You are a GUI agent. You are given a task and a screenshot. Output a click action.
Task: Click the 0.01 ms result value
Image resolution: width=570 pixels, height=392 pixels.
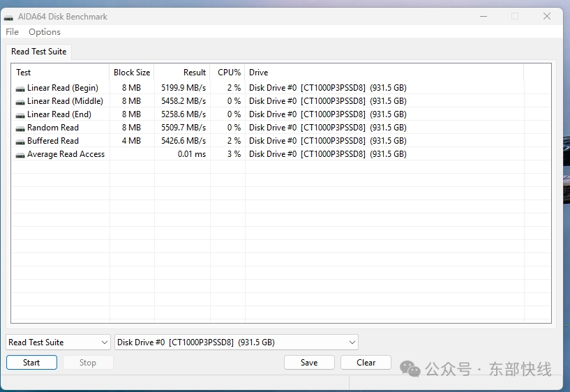[192, 154]
